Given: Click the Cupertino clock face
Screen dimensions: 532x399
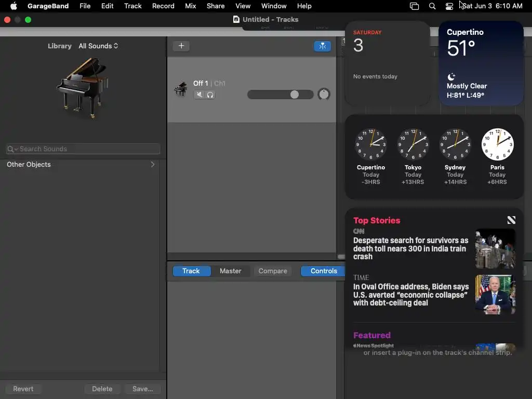Looking at the screenshot, I should pos(371,144).
